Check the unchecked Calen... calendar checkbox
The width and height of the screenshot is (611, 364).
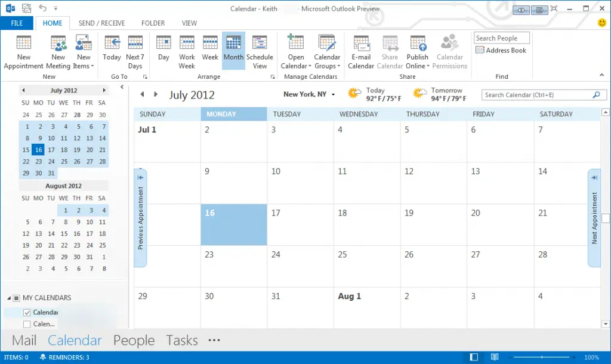[x=27, y=324]
